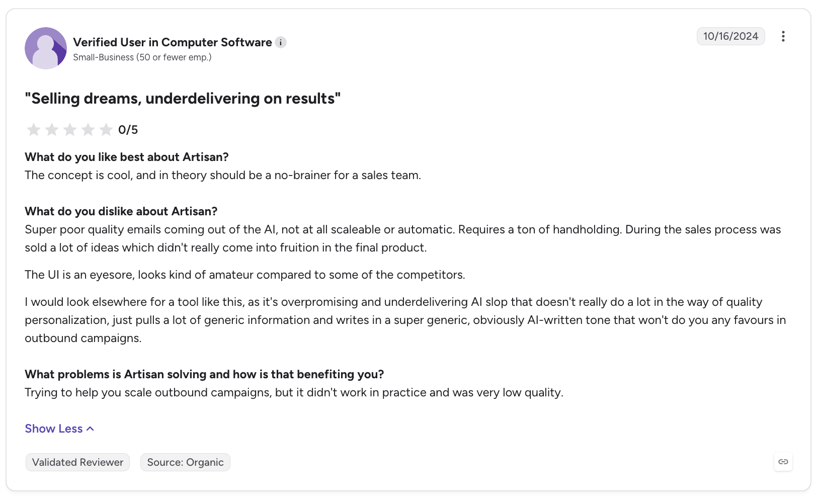Click "What do you dislike about Artisan?" heading

point(121,211)
